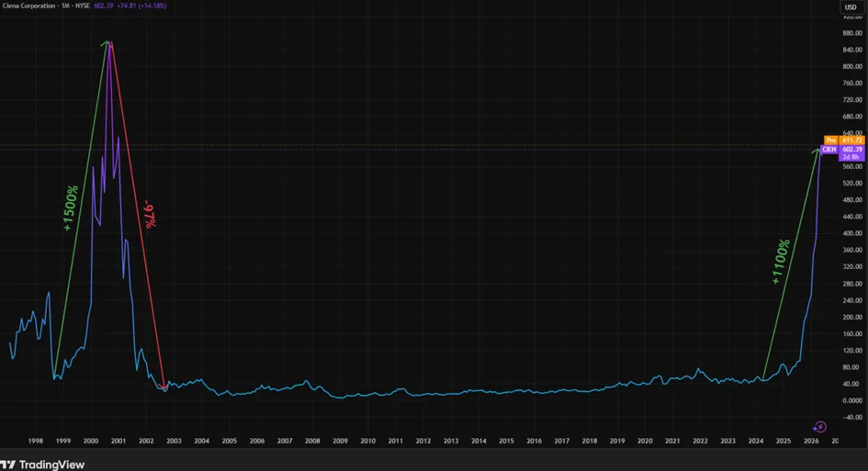Click the 760.00 price axis label
This screenshot has height=471, width=868.
pos(852,83)
